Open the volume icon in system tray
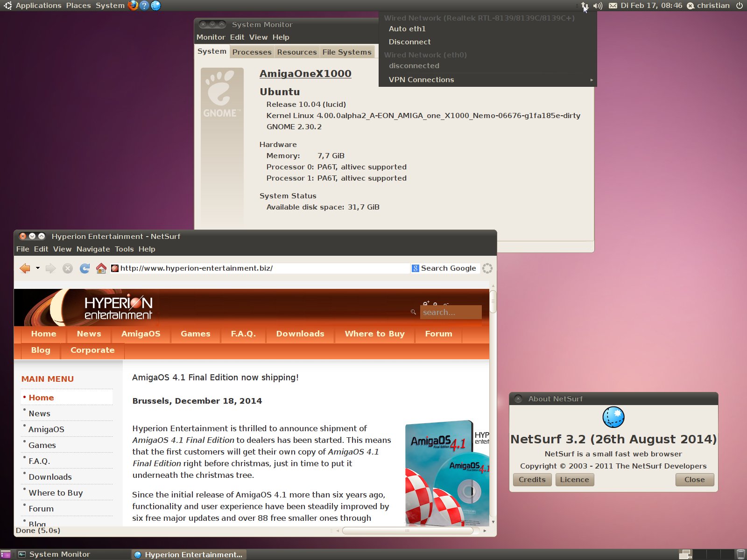 [598, 6]
